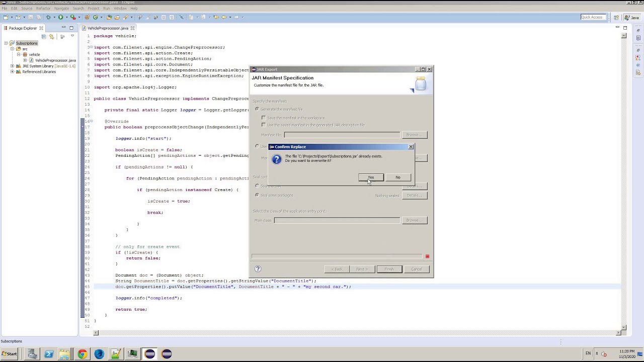Open Google Chrome from the taskbar
644x362 pixels.
[82, 354]
